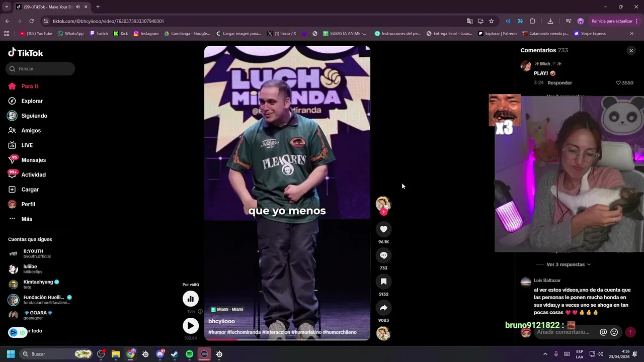Reply to Miah's PLAY! comment
Screen dimensions: 644x362
tap(559, 83)
